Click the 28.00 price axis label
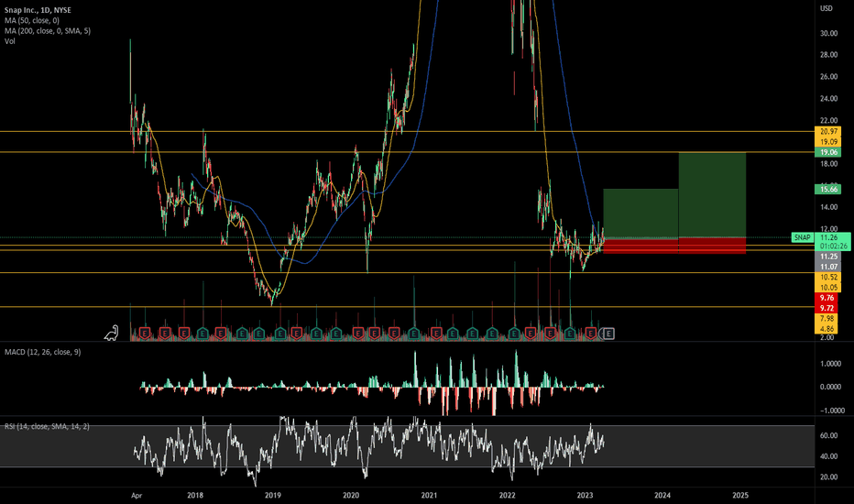854x504 pixels. point(828,54)
